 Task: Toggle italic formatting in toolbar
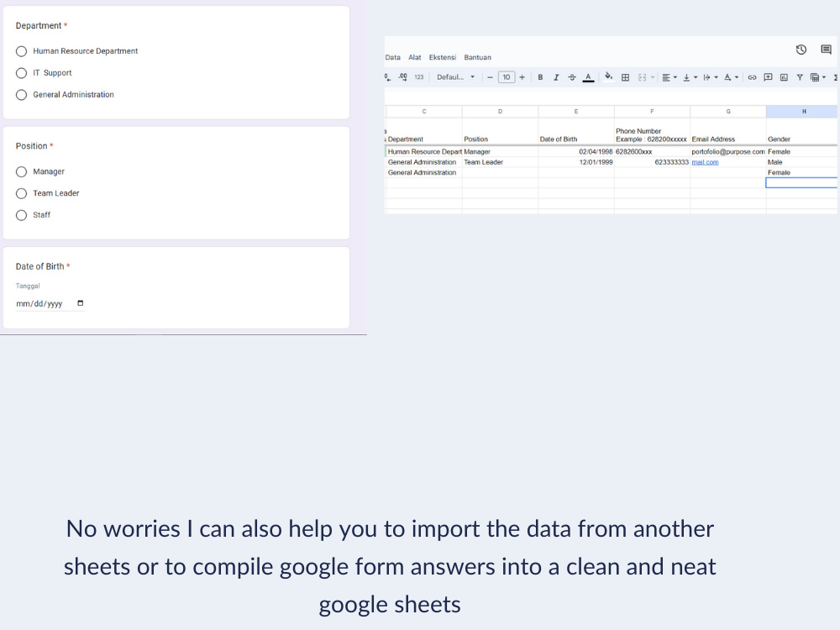(556, 77)
